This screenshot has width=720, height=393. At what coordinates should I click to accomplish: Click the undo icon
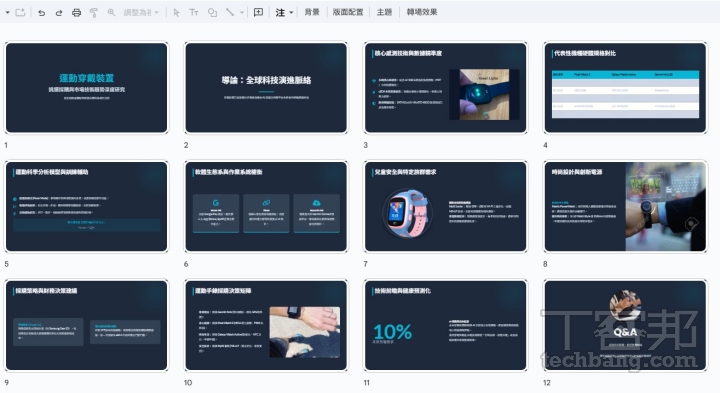pos(41,13)
